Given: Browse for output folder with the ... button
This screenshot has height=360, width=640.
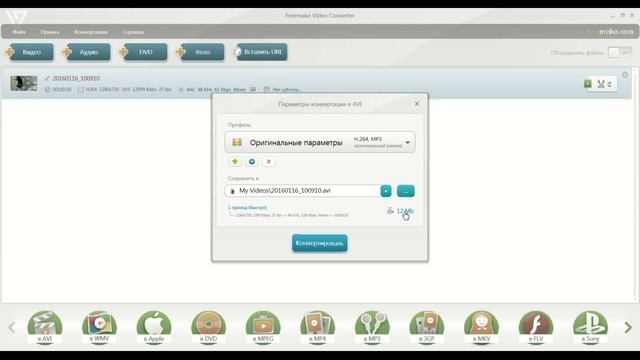Looking at the screenshot, I should click(406, 191).
